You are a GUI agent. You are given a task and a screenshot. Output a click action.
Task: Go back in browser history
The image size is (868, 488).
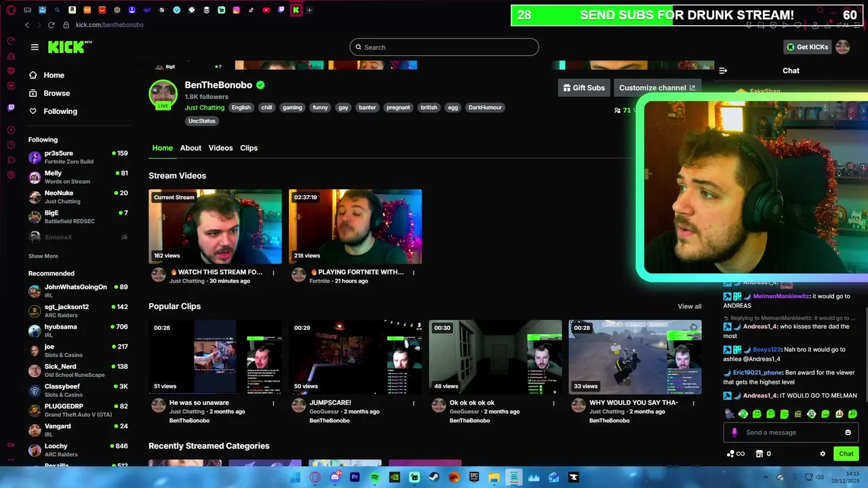pos(27,25)
